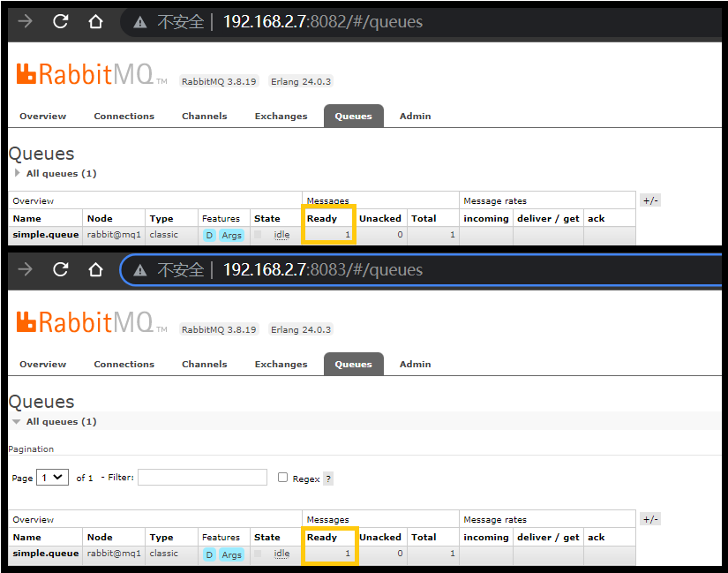The width and height of the screenshot is (728, 573).
Task: Open the Page number dropdown
Action: [x=52, y=478]
